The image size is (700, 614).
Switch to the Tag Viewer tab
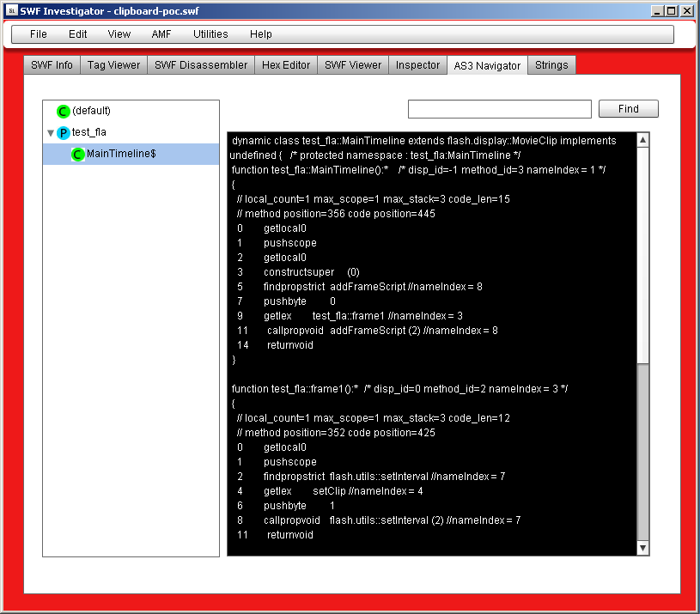pos(113,65)
